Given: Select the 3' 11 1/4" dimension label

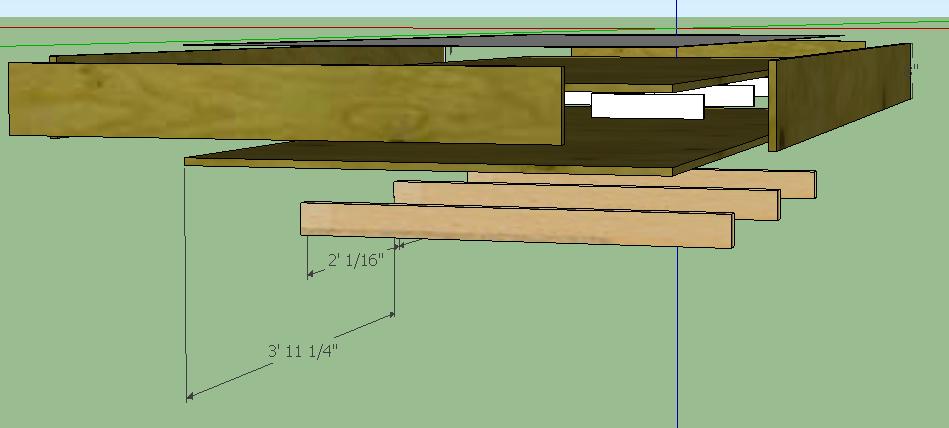Looking at the screenshot, I should point(302,351).
